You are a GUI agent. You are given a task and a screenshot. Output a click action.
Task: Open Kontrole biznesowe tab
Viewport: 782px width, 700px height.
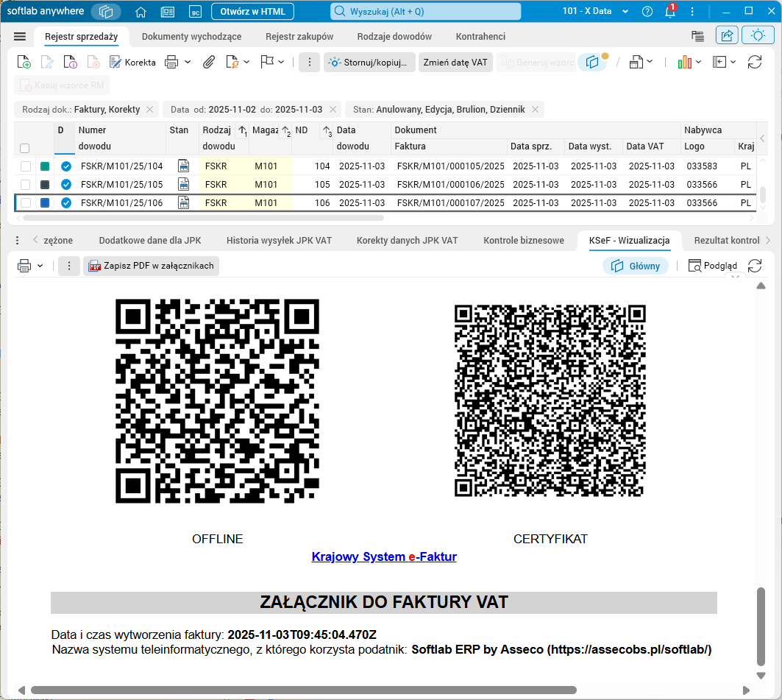coord(524,241)
